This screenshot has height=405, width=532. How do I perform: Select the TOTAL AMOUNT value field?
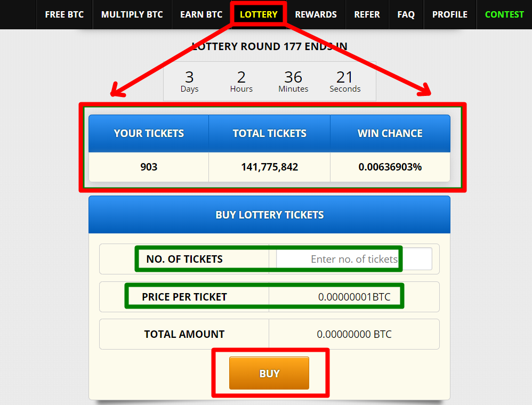click(x=354, y=334)
